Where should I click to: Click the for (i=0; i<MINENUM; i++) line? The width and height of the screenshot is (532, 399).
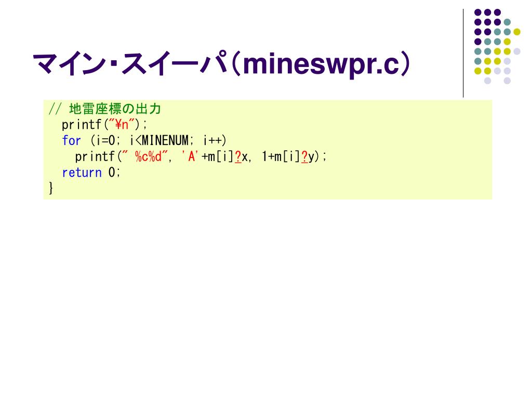144,140
